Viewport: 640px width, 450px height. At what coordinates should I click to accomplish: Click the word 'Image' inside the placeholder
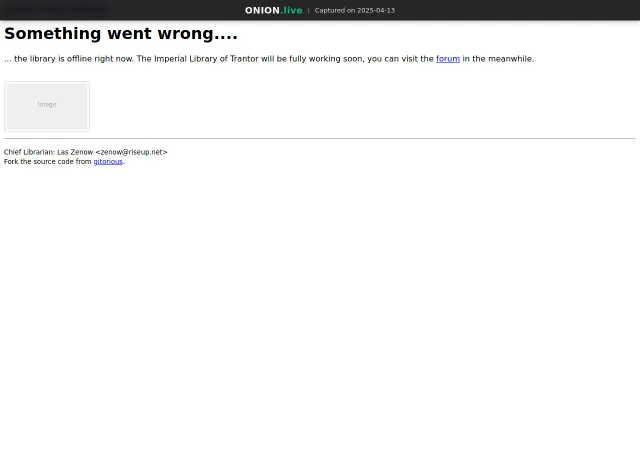tap(47, 105)
